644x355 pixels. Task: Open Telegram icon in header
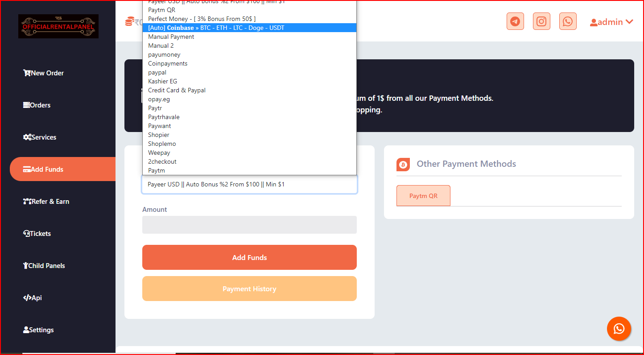[x=515, y=21]
